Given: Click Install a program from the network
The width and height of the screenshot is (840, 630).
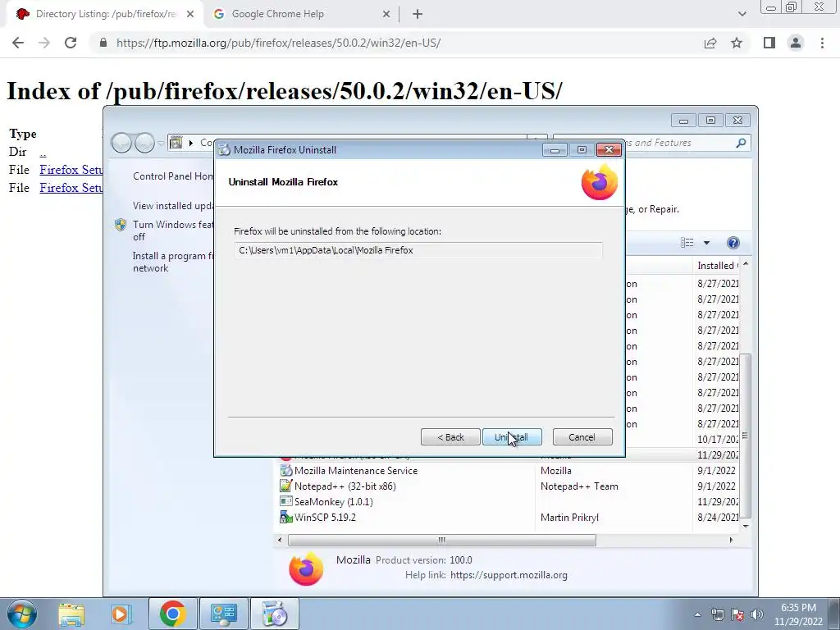Looking at the screenshot, I should pyautogui.click(x=173, y=262).
